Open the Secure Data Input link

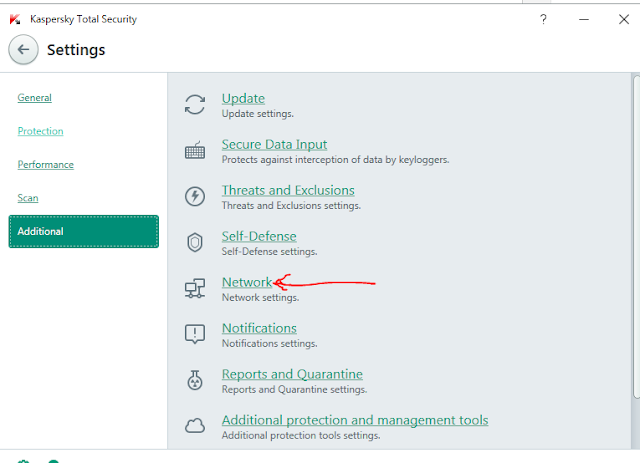[x=274, y=144]
